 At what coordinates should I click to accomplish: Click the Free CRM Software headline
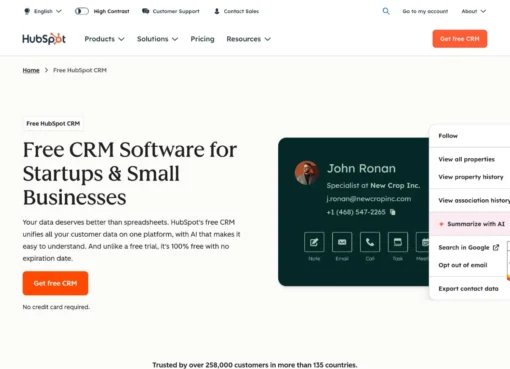[x=130, y=173]
